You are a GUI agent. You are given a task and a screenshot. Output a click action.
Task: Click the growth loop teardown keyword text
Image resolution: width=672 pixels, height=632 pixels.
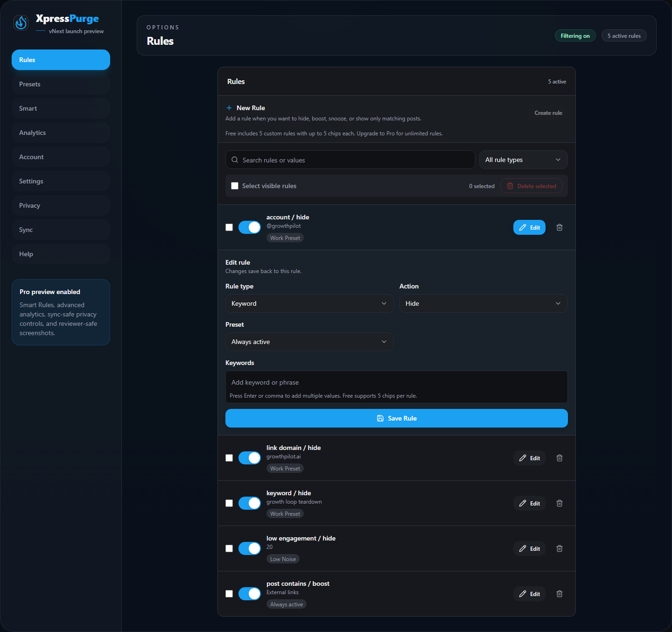[294, 502]
